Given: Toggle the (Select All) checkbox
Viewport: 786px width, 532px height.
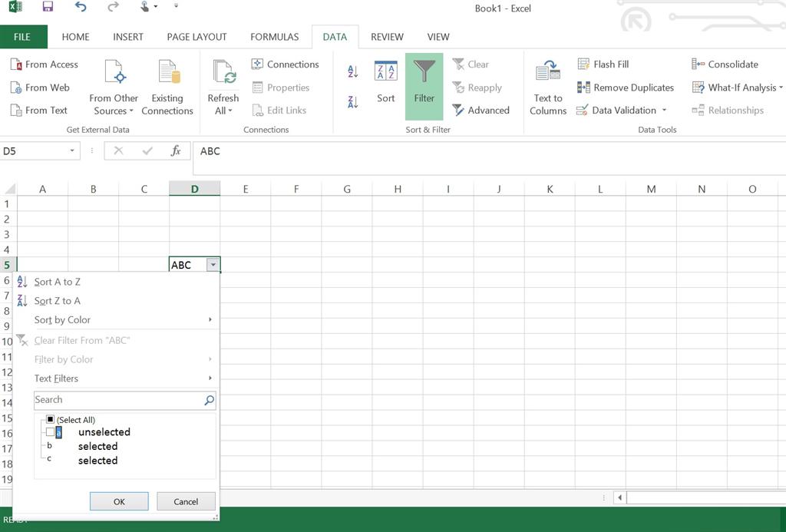Looking at the screenshot, I should click(50, 419).
